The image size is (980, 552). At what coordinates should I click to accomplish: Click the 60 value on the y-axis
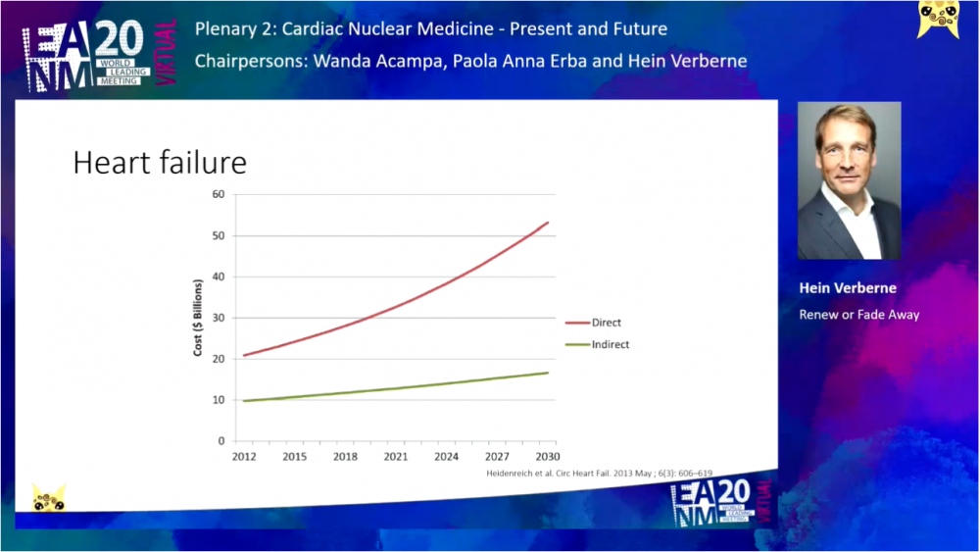[x=219, y=194]
